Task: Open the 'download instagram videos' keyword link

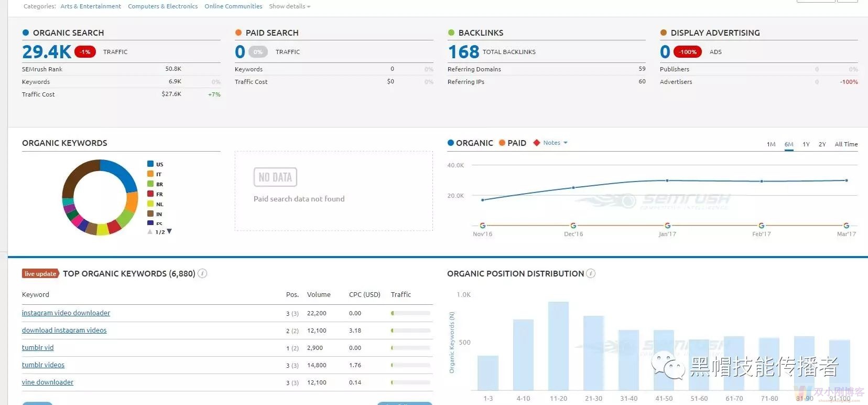Action: pos(64,330)
